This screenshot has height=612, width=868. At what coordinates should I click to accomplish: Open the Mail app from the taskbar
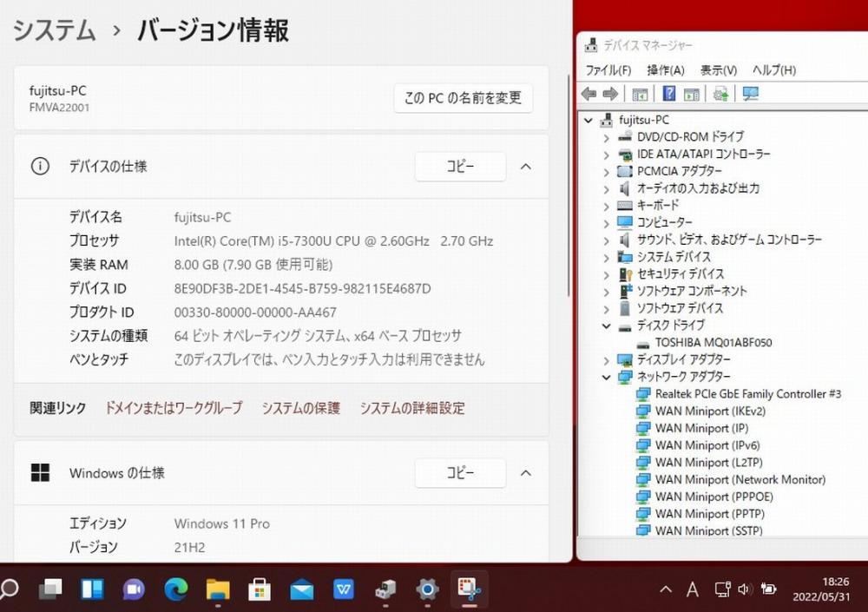302,589
